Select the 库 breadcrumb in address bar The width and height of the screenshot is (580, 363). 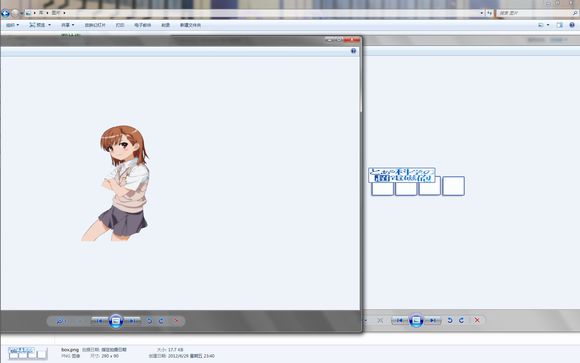click(x=41, y=13)
